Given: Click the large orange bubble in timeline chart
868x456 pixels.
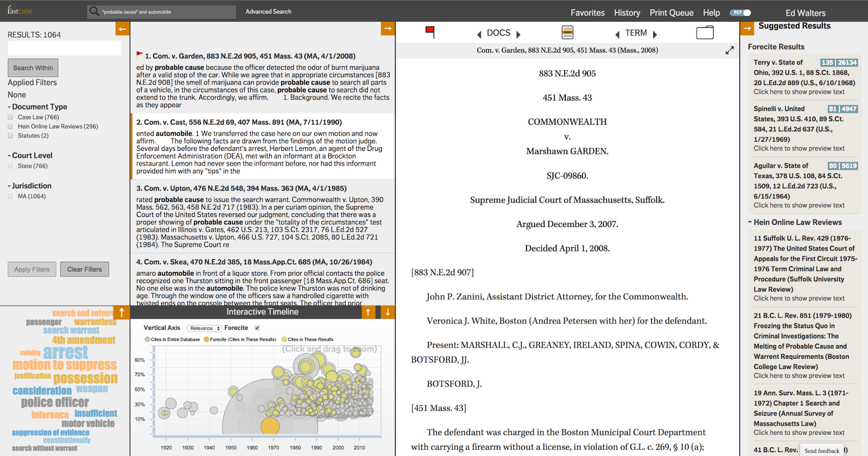Looking at the screenshot, I should point(270,426).
